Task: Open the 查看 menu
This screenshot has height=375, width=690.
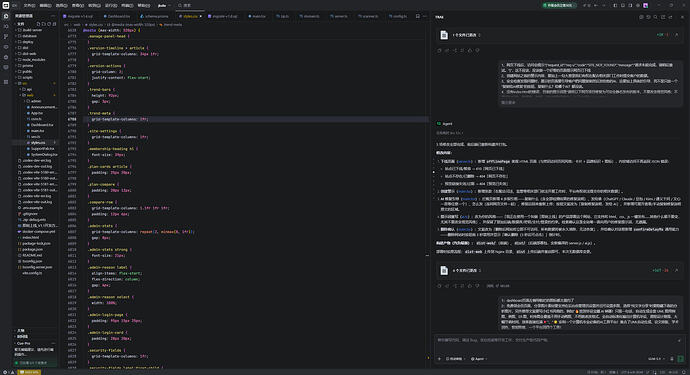Action: [x=77, y=5]
